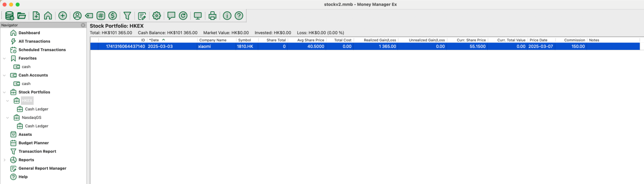The height and width of the screenshot is (184, 644).
Task: Click the New Database toolbar icon
Action: point(9,16)
